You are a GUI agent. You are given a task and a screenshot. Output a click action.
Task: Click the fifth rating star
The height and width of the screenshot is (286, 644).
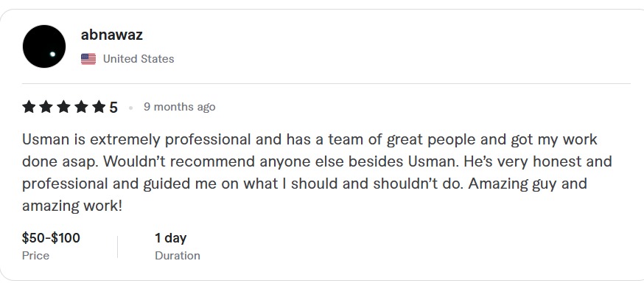(x=99, y=108)
